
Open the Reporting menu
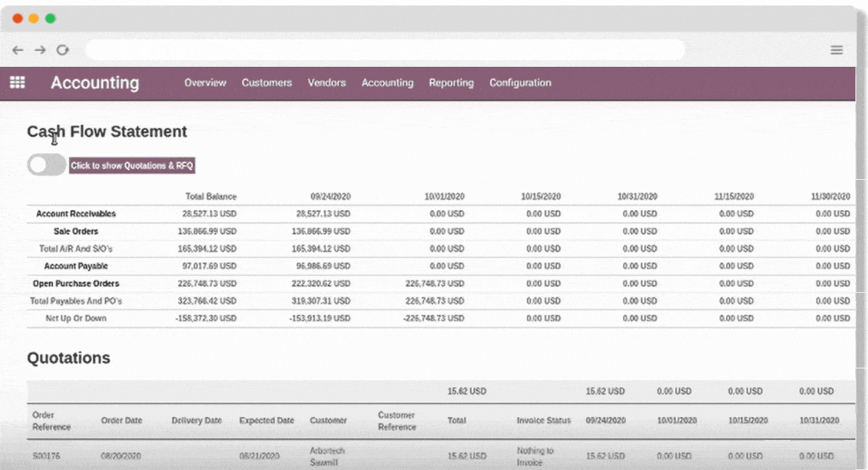coord(451,82)
